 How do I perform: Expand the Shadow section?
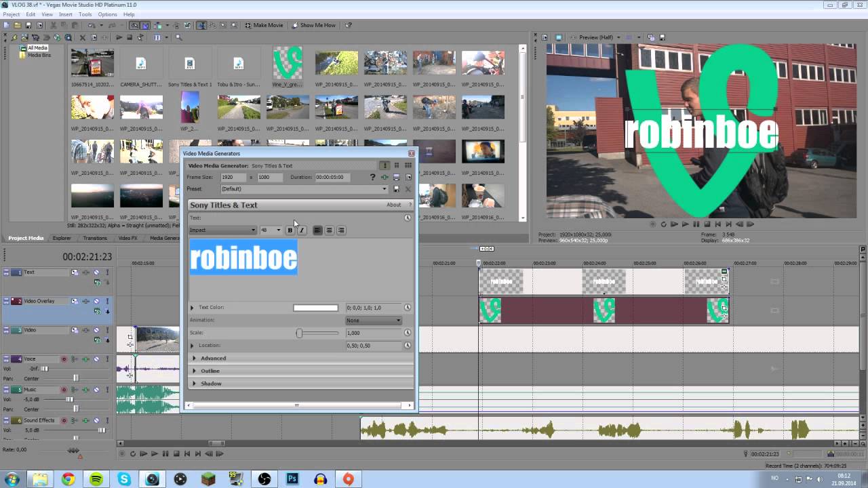point(194,384)
